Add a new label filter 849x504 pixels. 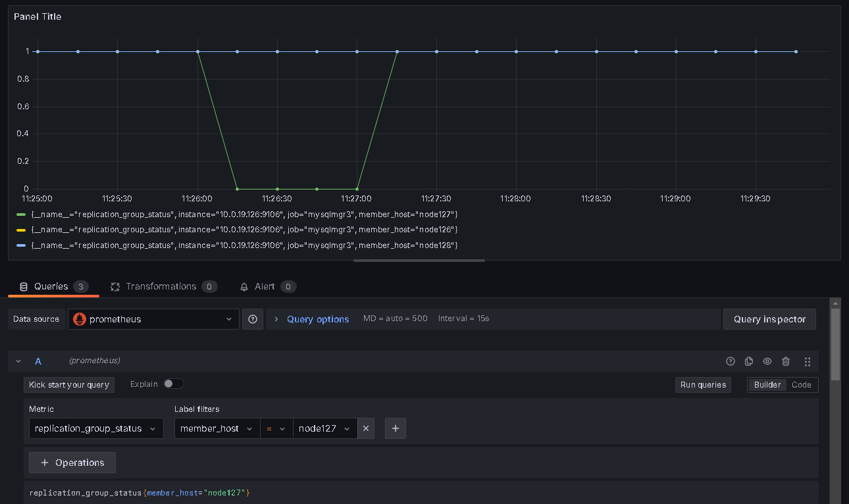point(396,428)
